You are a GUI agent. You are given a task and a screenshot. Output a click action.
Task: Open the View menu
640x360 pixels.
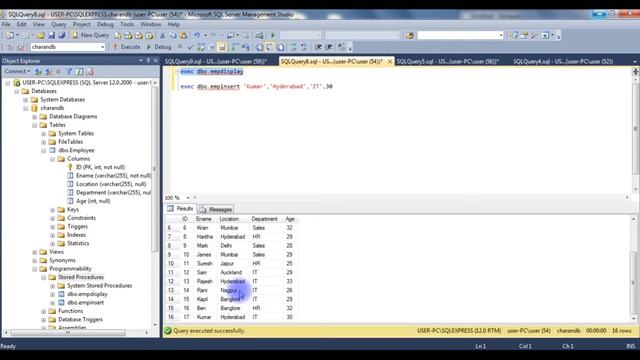[39, 24]
